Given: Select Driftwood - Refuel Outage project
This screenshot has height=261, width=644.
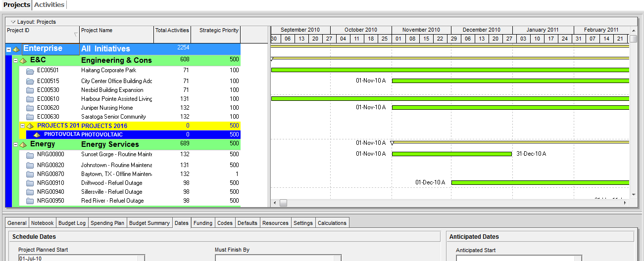Looking at the screenshot, I should [x=112, y=183].
